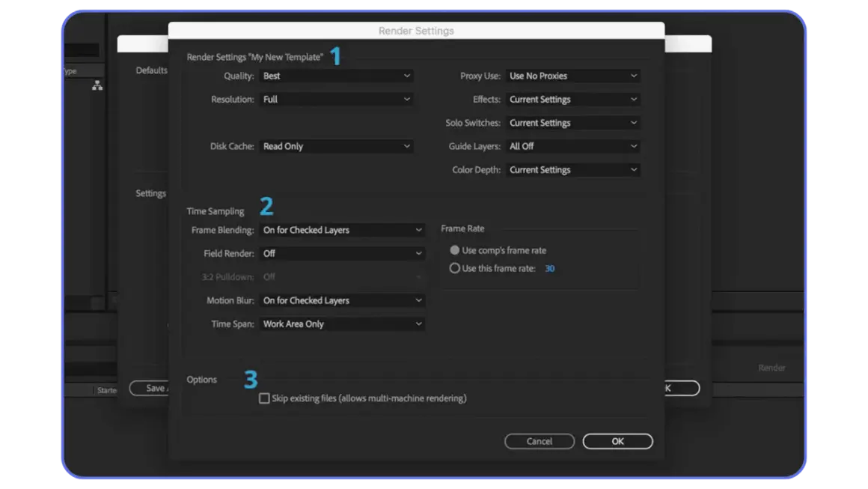
Task: Click the Save button in background dialog
Action: [x=149, y=388]
